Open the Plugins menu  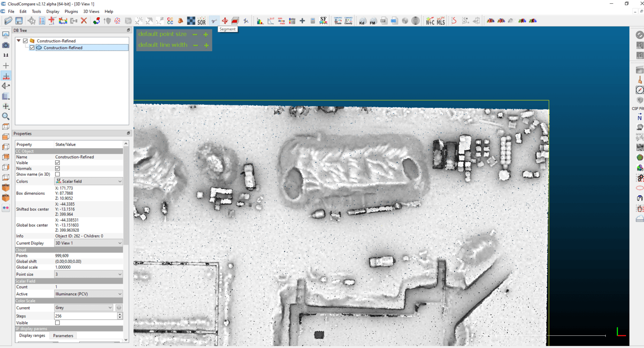(71, 11)
